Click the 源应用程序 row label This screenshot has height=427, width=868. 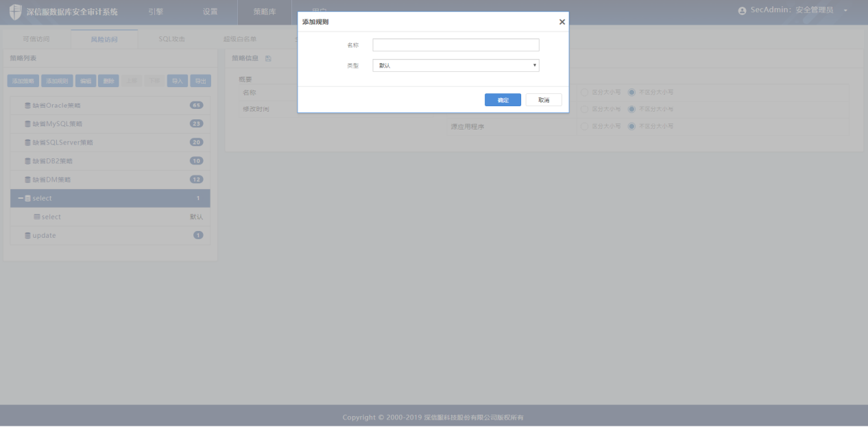[467, 127]
